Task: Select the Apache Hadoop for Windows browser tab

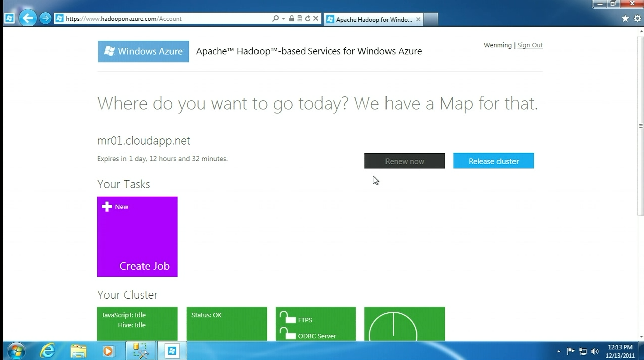Action: [x=374, y=19]
